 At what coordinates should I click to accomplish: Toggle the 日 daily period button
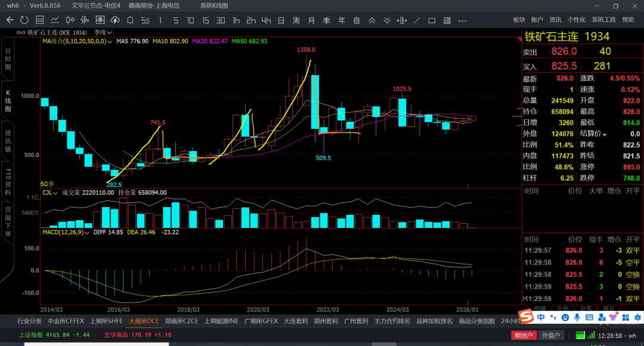point(281,20)
